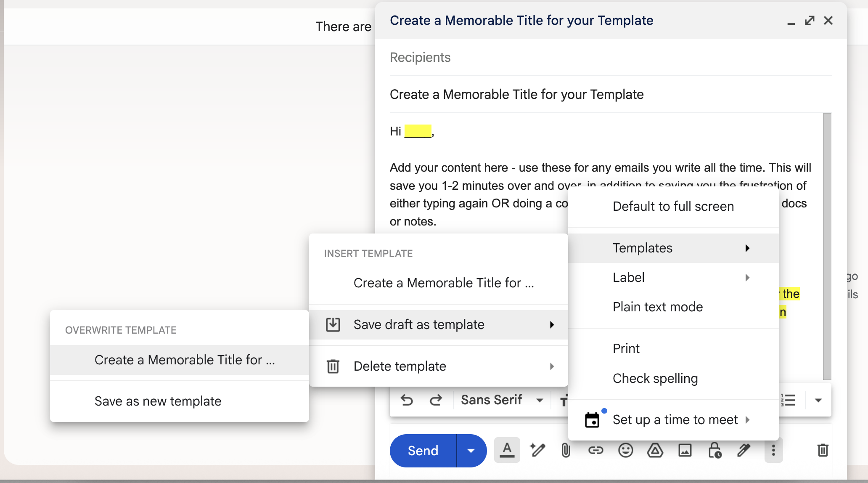868x483 pixels.
Task: Toggle Default to full screen option
Action: [x=673, y=206]
